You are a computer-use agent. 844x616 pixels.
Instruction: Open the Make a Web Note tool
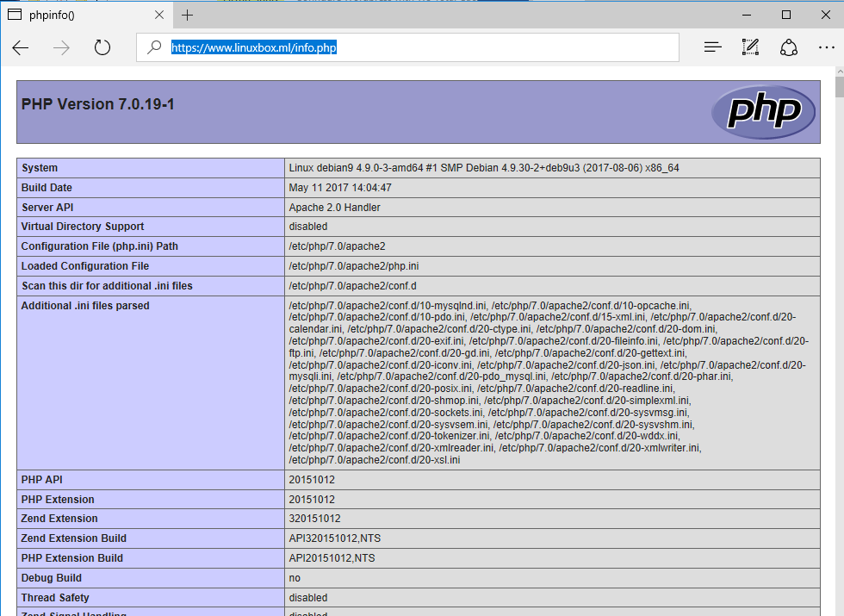pyautogui.click(x=750, y=47)
